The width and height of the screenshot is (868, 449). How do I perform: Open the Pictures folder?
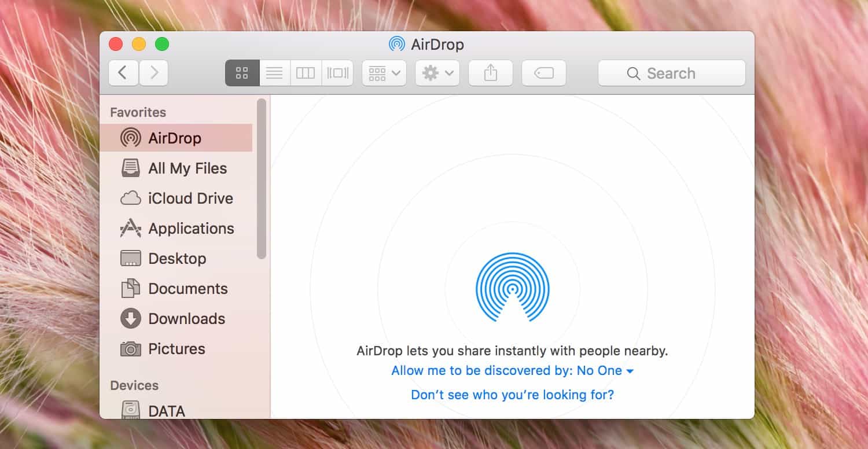(x=177, y=349)
